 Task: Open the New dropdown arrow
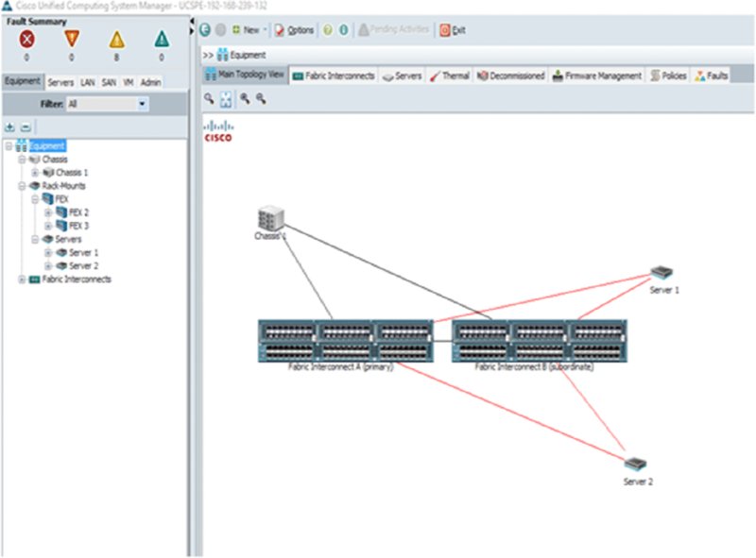pyautogui.click(x=265, y=30)
